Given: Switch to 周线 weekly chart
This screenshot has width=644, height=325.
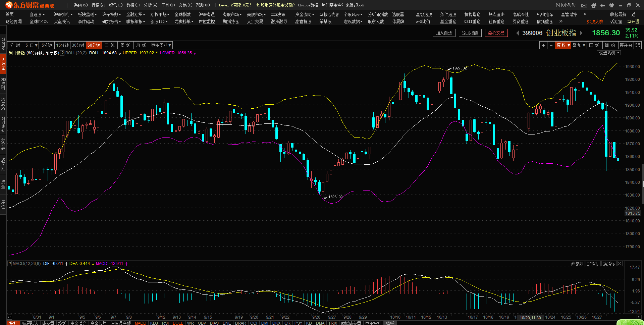Looking at the screenshot, I should [x=125, y=45].
